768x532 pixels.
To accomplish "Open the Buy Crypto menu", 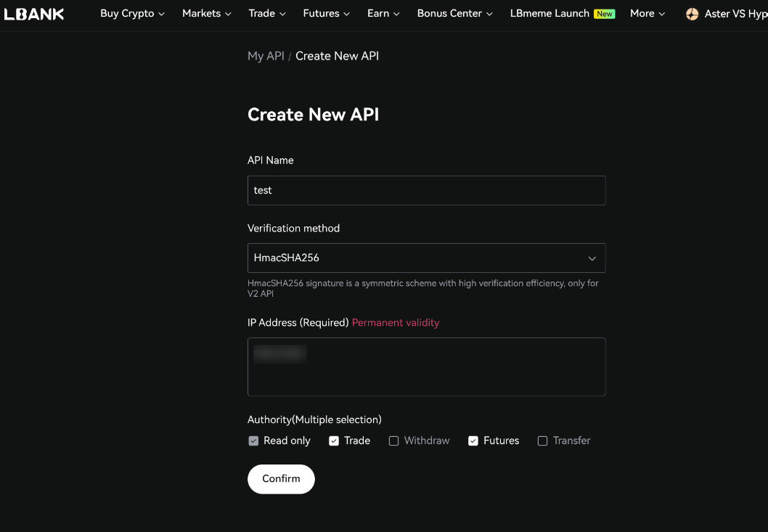I will pyautogui.click(x=132, y=14).
